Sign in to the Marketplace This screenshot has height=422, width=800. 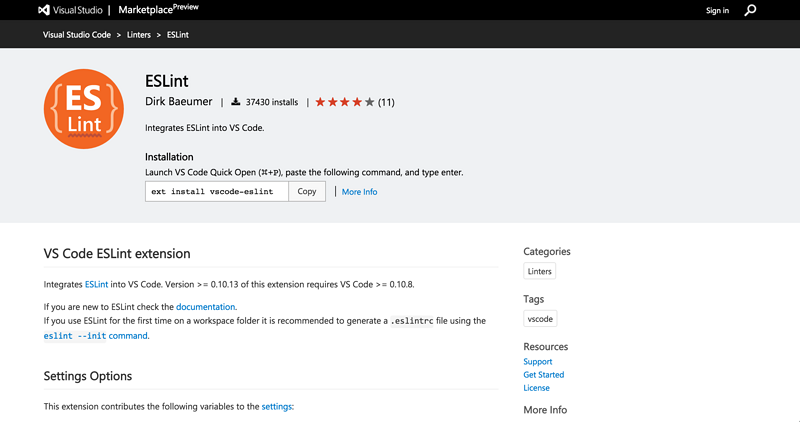click(x=717, y=11)
